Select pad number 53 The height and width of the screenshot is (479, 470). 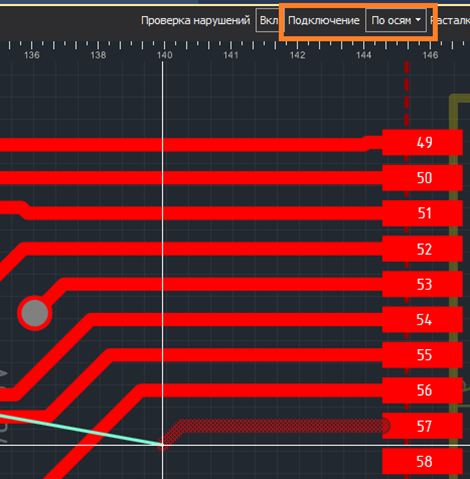point(422,284)
